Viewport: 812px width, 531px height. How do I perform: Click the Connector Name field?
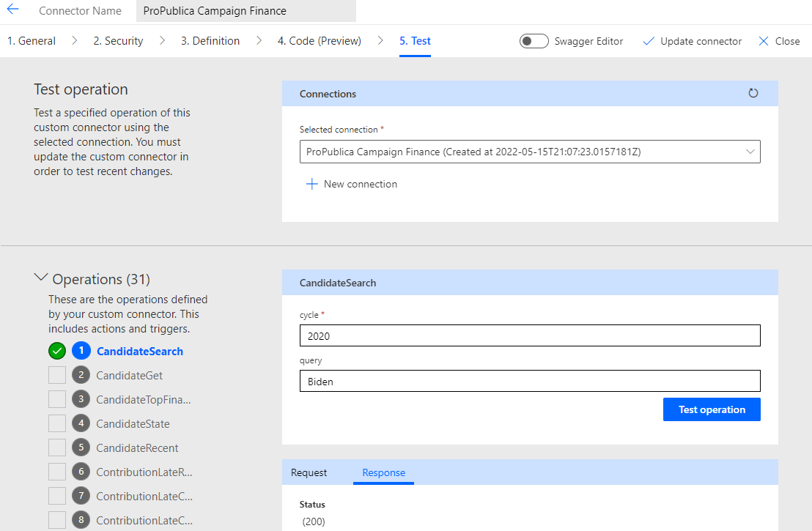click(246, 11)
